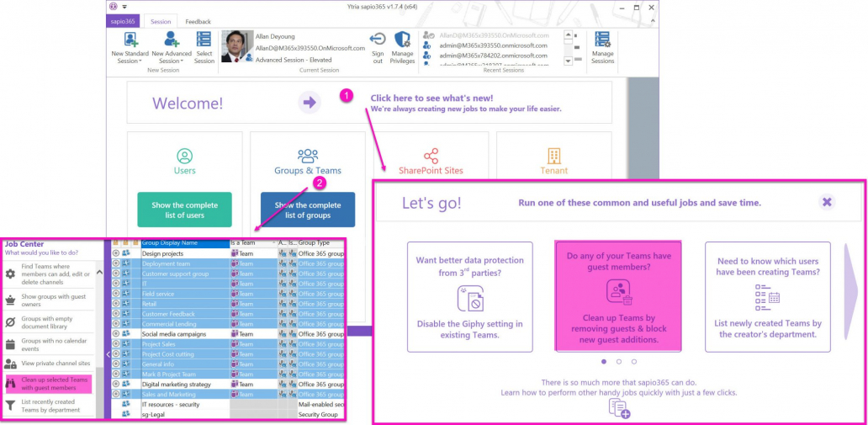Click the Sign out icon
The image size is (868, 425).
(378, 40)
